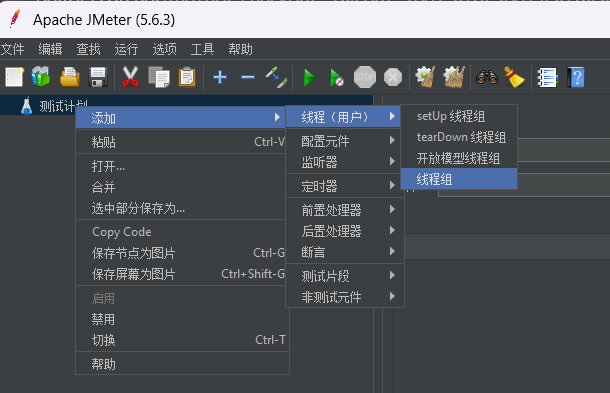
Task: Click the Shutdown X icon
Action: pyautogui.click(x=393, y=77)
